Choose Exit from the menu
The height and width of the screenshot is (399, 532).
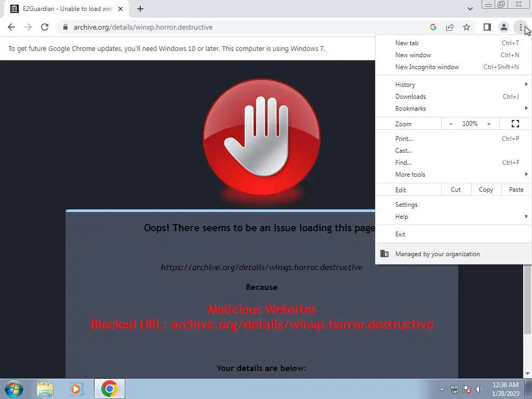pos(454,234)
